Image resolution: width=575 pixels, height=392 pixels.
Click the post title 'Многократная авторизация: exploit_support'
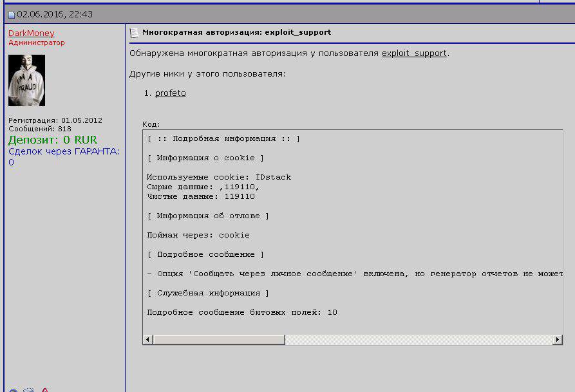point(236,32)
